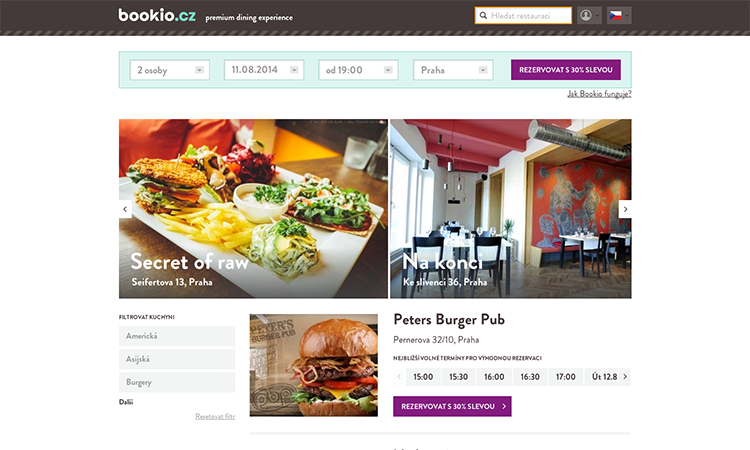Viewport: 750px width, 450px height.
Task: Open the 2 osoby dropdown
Action: click(170, 70)
